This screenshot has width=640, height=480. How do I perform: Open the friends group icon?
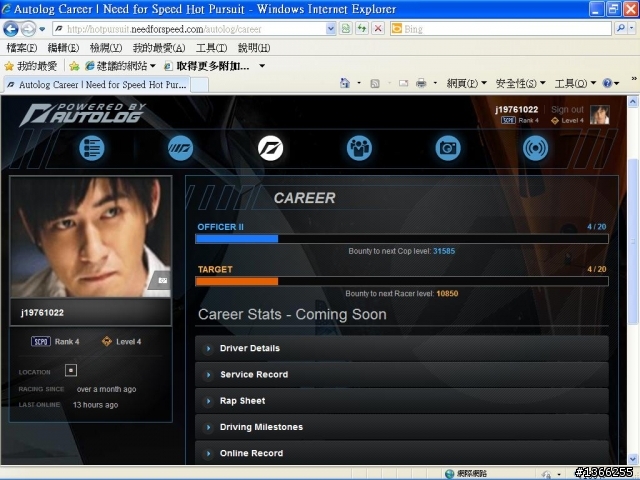(x=359, y=148)
